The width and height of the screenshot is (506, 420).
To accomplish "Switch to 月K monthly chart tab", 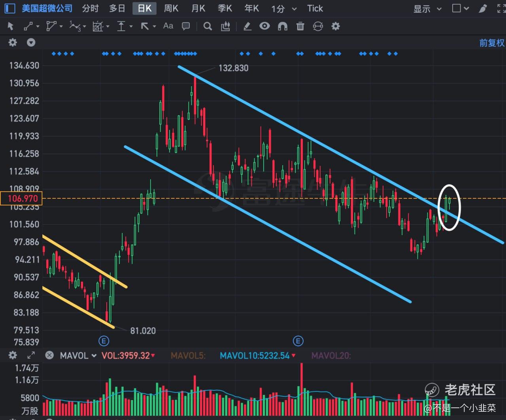I will pos(198,8).
